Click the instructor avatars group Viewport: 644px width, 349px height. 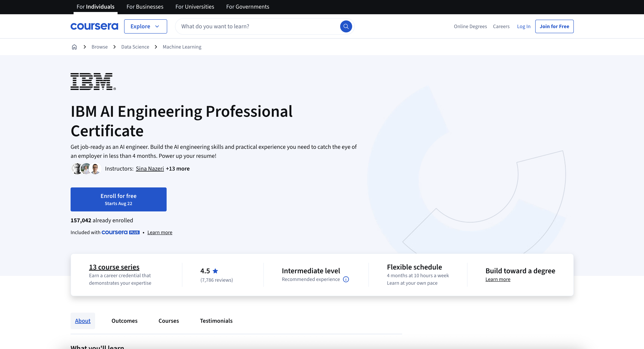[86, 169]
